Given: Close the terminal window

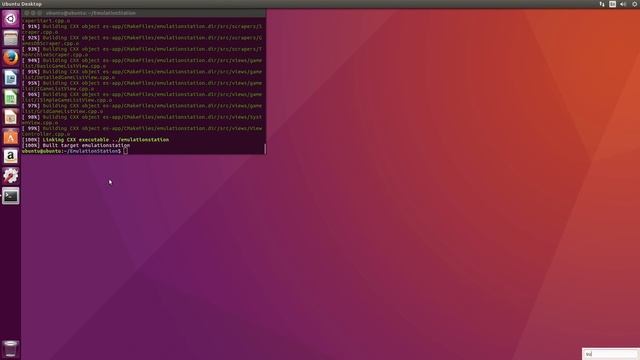Looking at the screenshot, I should (27, 13).
